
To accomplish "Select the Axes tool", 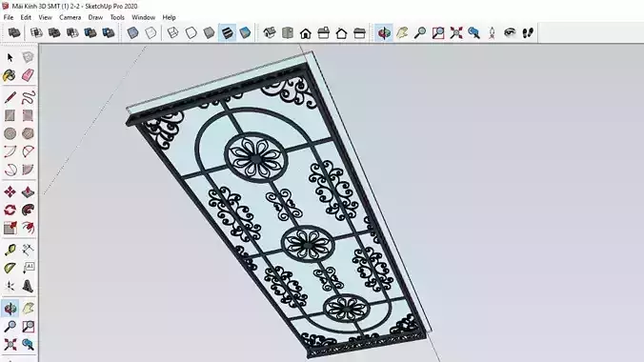I will pyautogui.click(x=10, y=286).
